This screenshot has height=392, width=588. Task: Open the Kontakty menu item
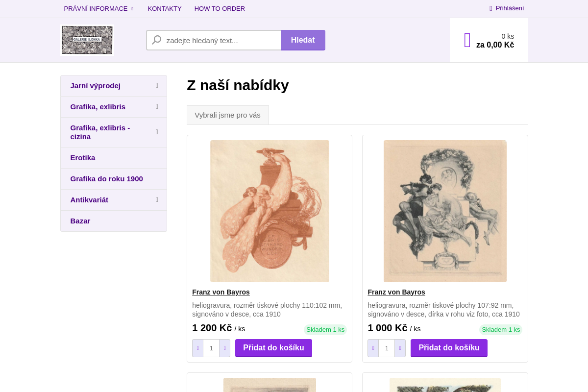pyautogui.click(x=165, y=8)
